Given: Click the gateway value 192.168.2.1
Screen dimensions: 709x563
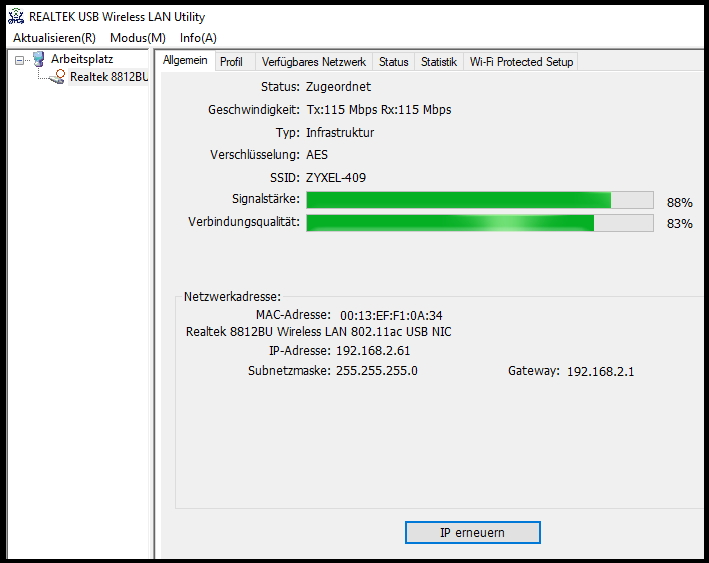Looking at the screenshot, I should coord(600,372).
